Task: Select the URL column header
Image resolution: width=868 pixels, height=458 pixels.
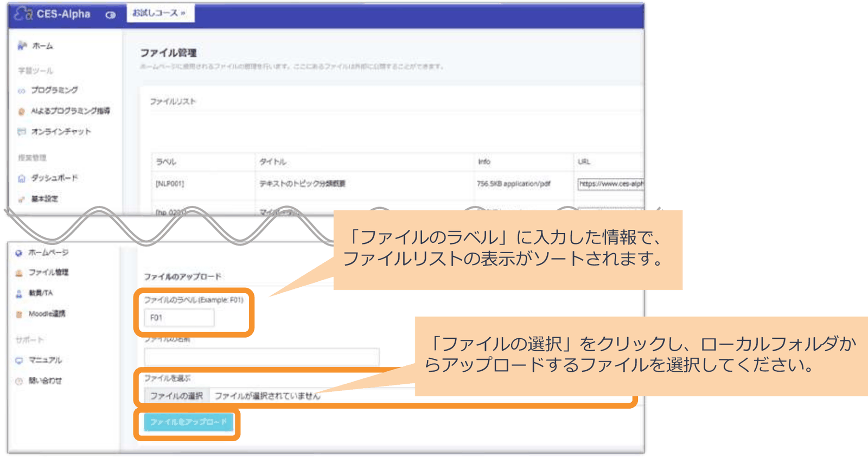Action: click(x=584, y=162)
